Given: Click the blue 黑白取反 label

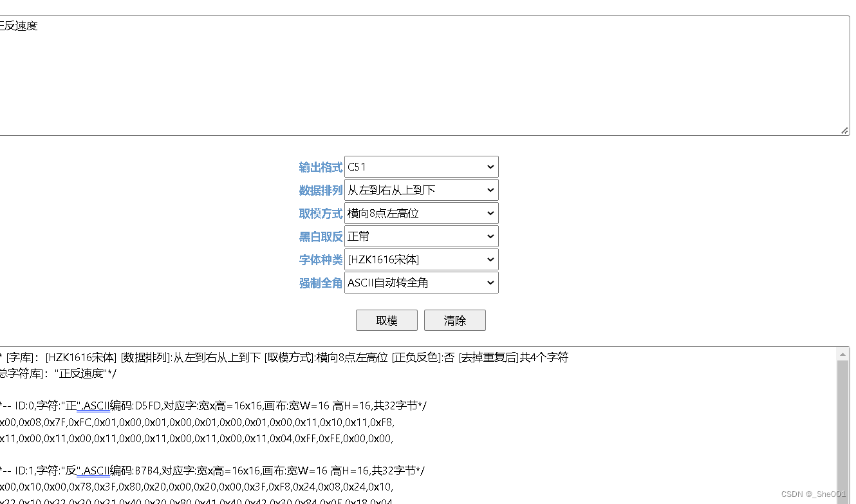Looking at the screenshot, I should tap(321, 236).
